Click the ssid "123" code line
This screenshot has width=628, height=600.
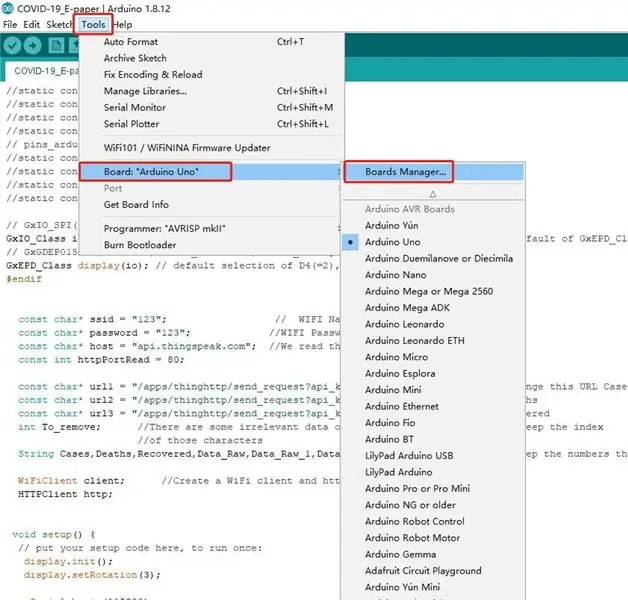[92, 319]
